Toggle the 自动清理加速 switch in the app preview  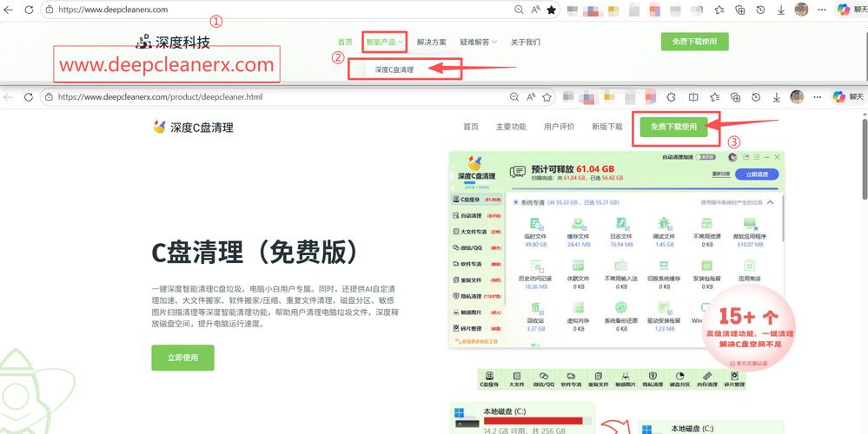pyautogui.click(x=707, y=157)
